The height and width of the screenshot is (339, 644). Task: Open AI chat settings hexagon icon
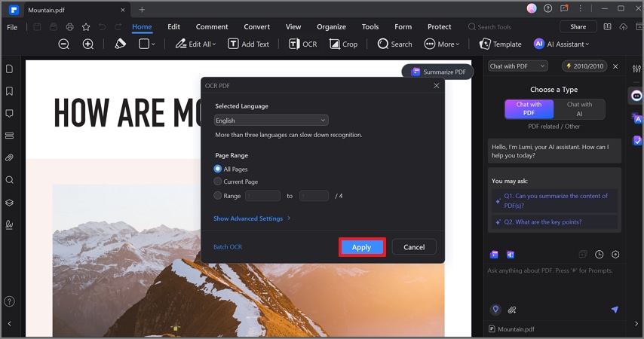[x=615, y=255]
